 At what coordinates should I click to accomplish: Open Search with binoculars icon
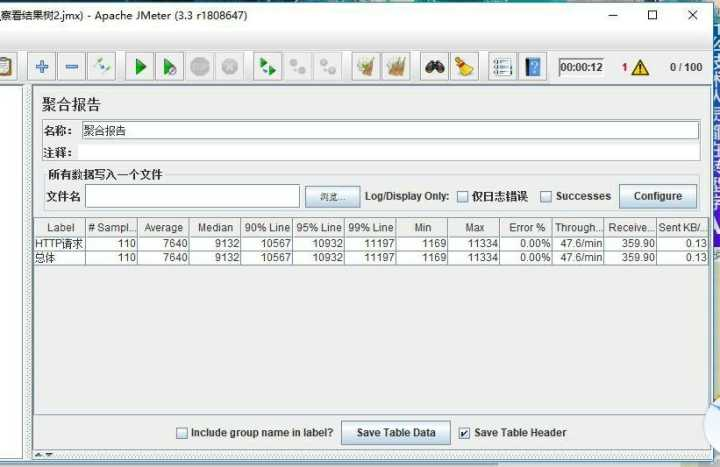(434, 67)
